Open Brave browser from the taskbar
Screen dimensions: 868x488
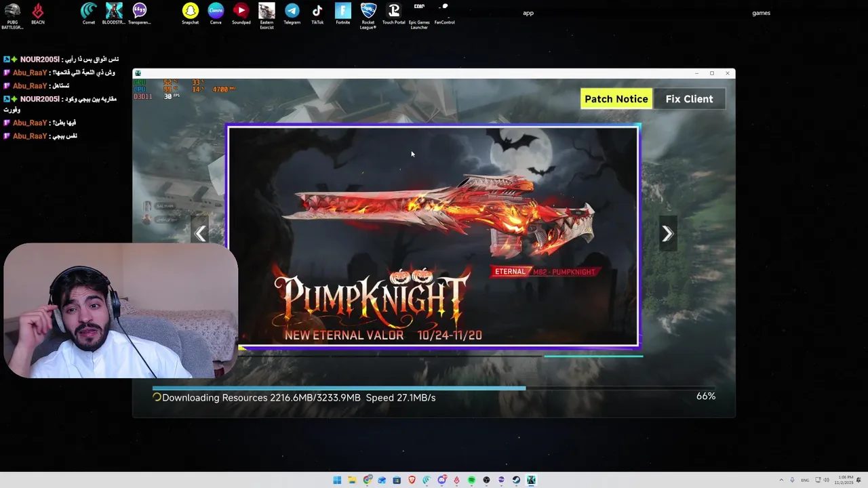point(412,480)
